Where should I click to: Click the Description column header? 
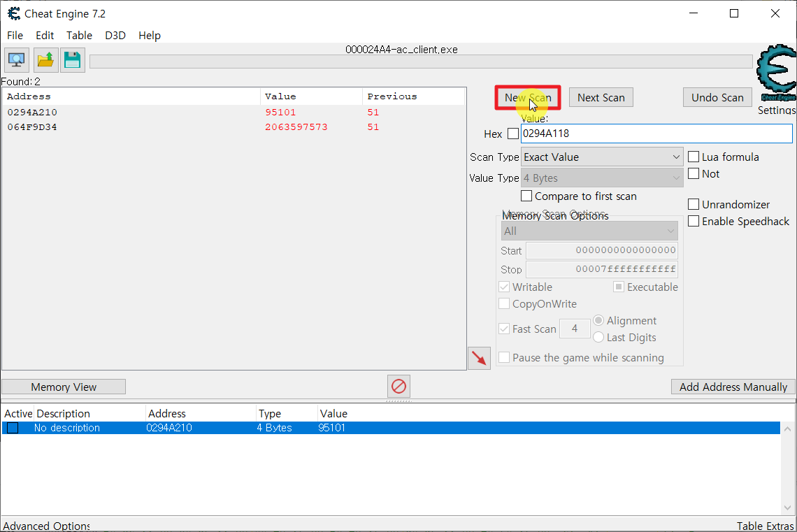click(x=90, y=414)
